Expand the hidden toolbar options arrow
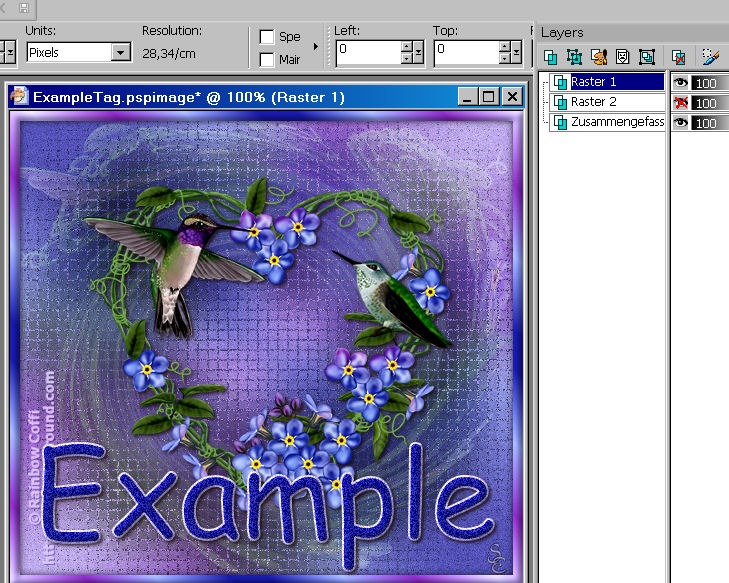The width and height of the screenshot is (729, 583). click(316, 46)
